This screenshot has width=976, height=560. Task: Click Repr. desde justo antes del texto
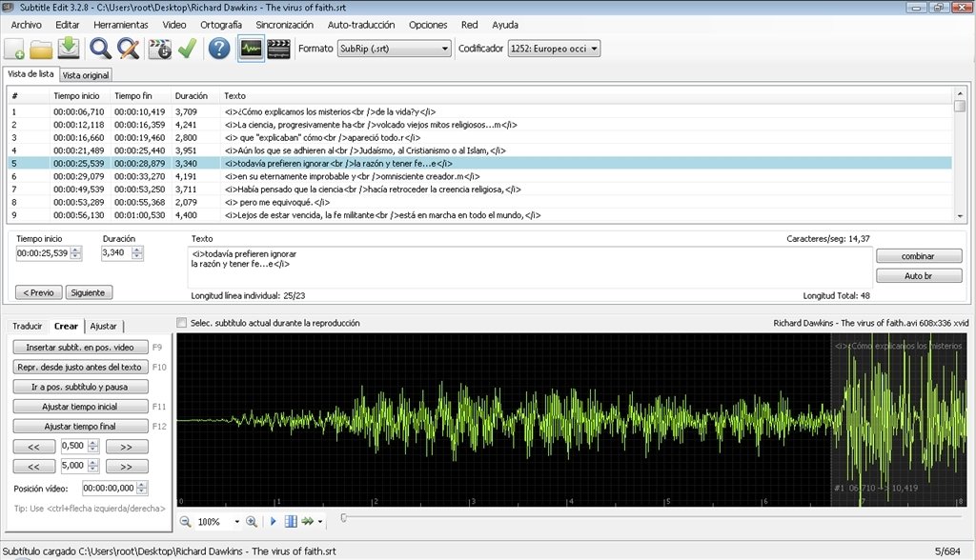80,367
